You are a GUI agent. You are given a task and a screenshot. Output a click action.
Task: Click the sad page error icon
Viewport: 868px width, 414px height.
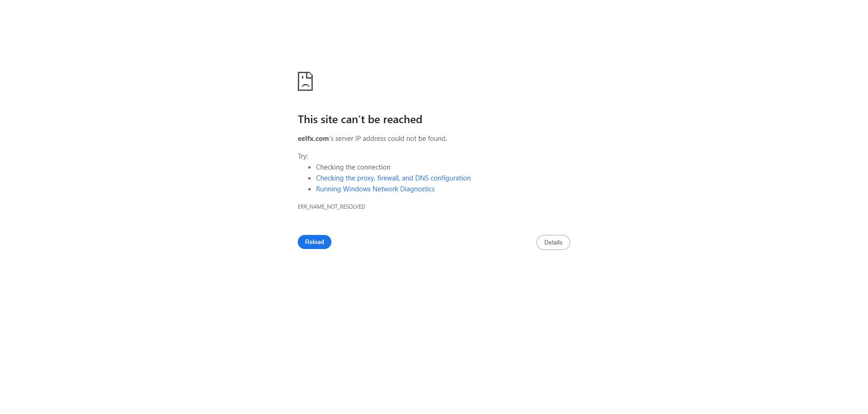point(305,81)
